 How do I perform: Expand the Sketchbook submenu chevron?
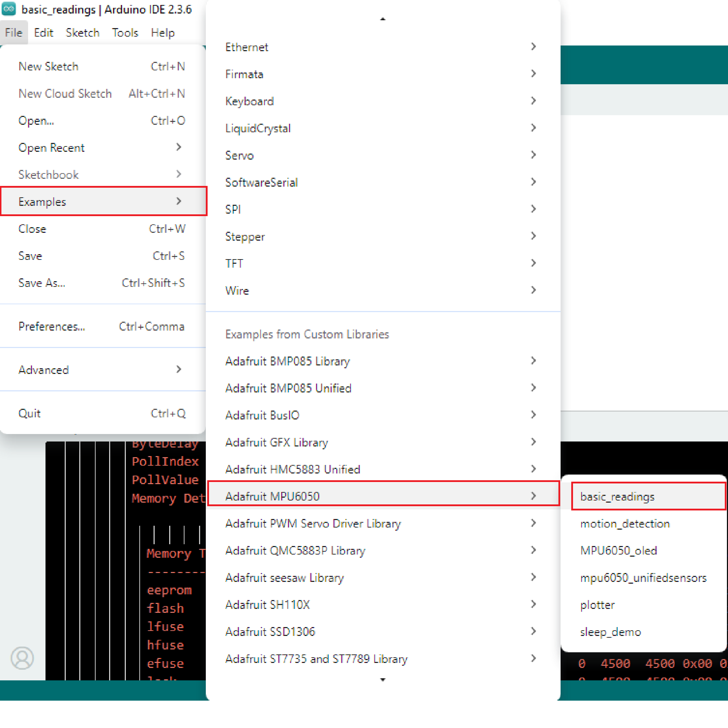pos(178,175)
